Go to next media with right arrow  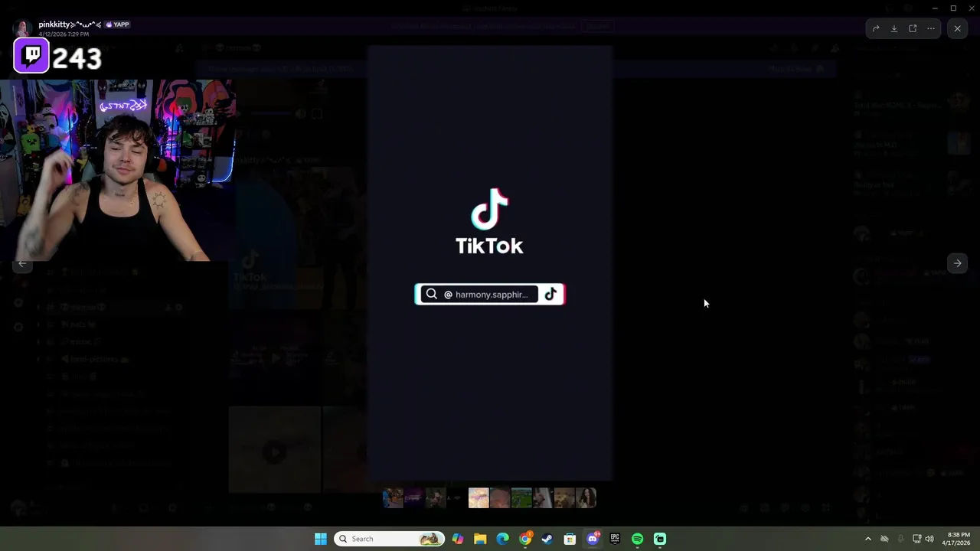coord(957,263)
